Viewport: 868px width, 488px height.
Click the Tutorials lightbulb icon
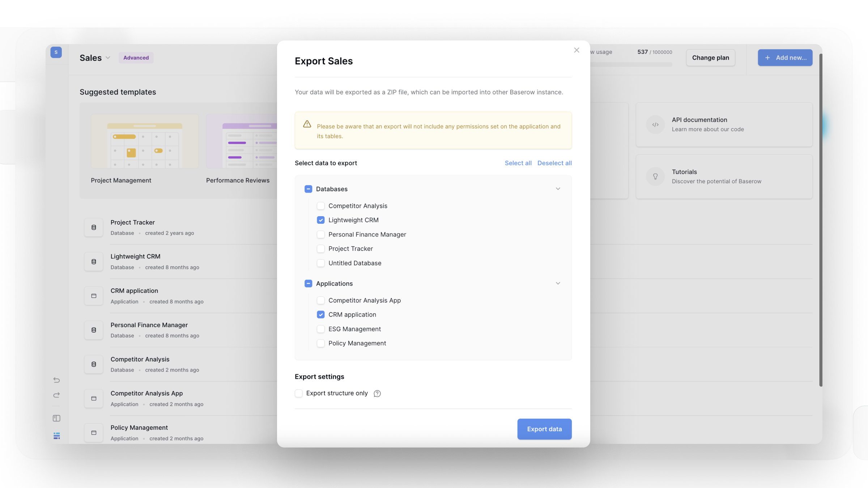click(655, 177)
